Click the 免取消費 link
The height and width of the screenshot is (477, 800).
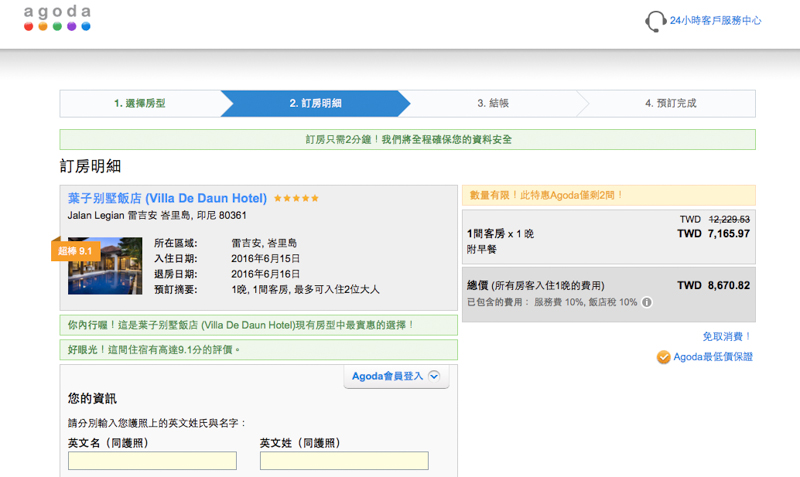point(727,337)
